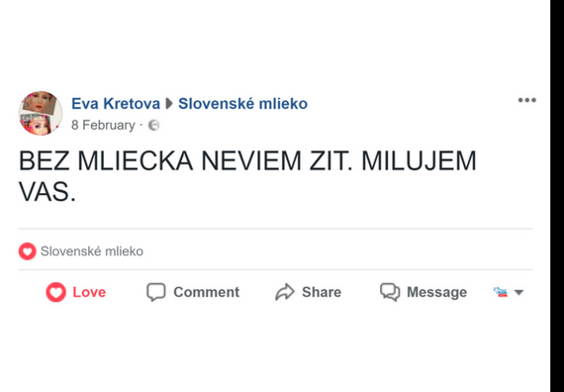Viewport: 564px width, 392px height.
Task: Click the Comment speech bubble icon
Action: pos(156,292)
